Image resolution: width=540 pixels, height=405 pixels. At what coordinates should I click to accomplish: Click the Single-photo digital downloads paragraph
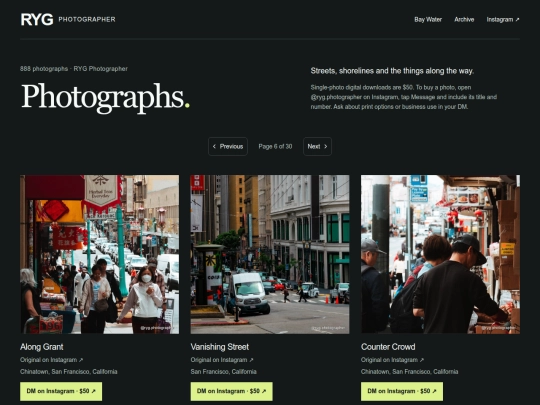(404, 97)
